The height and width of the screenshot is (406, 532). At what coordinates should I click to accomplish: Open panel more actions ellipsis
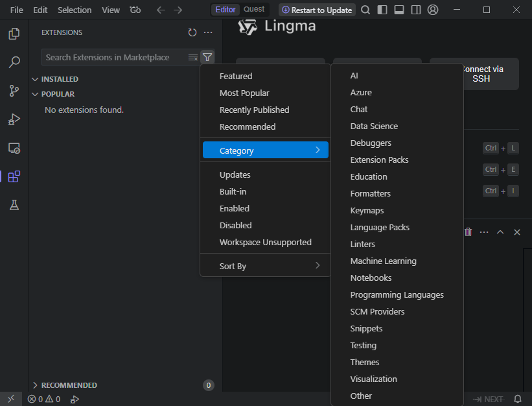coord(484,232)
